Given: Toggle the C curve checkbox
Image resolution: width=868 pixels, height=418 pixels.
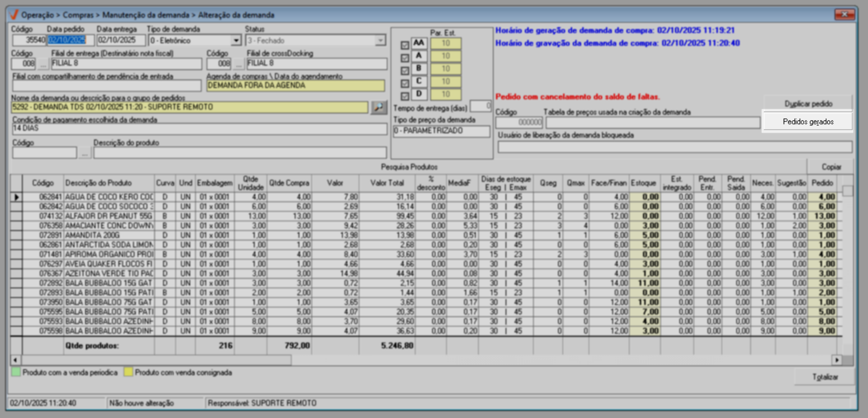Looking at the screenshot, I should click(x=405, y=83).
